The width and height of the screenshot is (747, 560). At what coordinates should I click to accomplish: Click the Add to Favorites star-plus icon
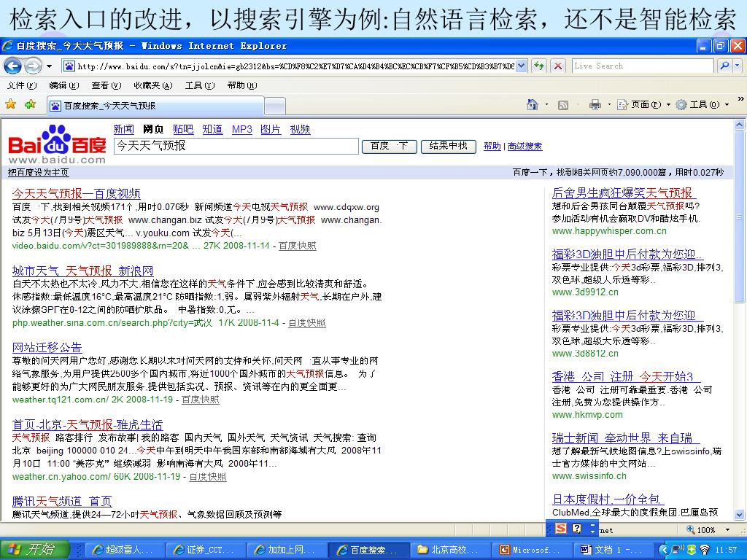click(30, 104)
